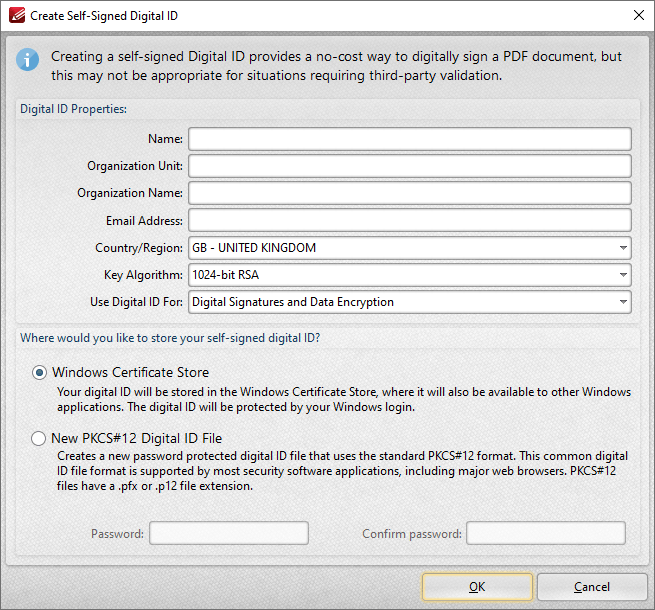Click the self-signed Digital ID info message
Image resolution: width=655 pixels, height=610 pixels.
[x=336, y=66]
